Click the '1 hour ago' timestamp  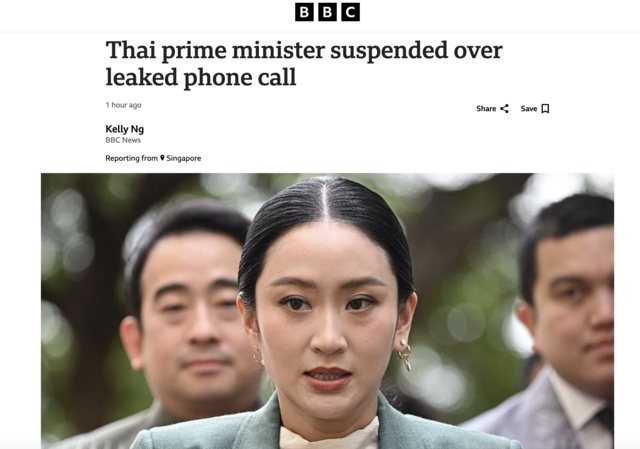[x=123, y=105]
